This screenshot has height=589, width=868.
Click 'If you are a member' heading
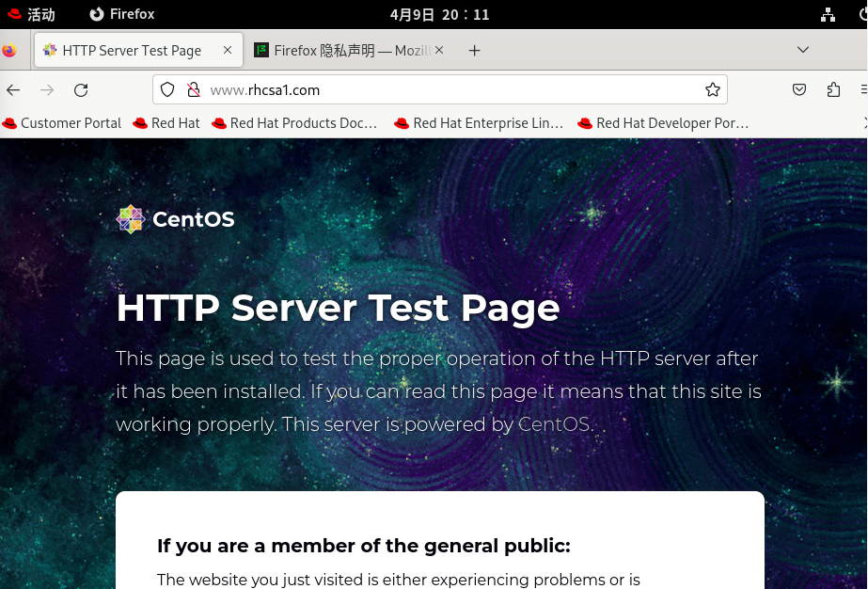coord(364,546)
